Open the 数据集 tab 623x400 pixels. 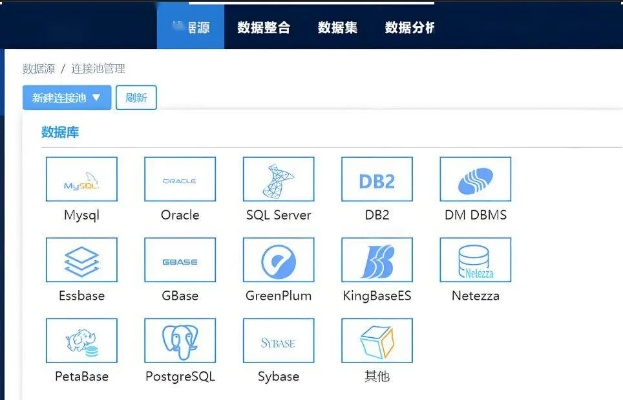[337, 27]
